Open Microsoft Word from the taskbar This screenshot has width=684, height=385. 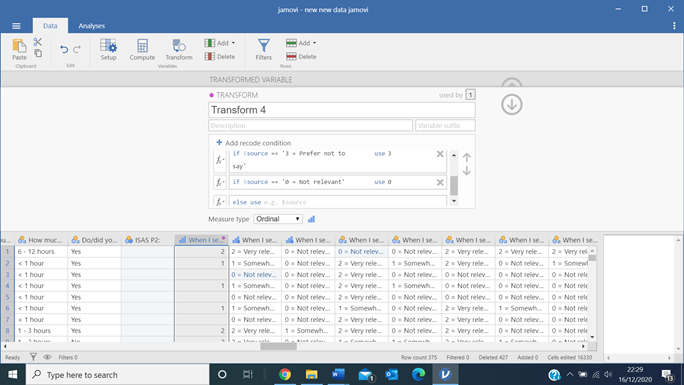[x=338, y=375]
